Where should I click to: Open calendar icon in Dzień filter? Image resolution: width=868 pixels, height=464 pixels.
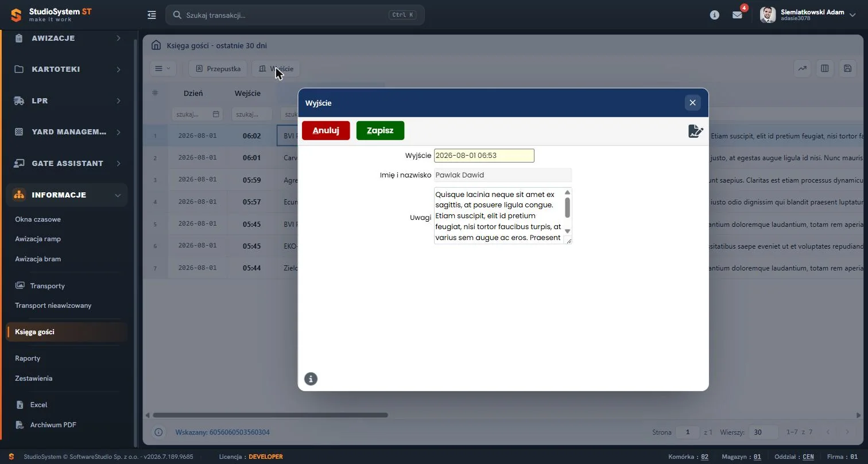click(x=216, y=114)
